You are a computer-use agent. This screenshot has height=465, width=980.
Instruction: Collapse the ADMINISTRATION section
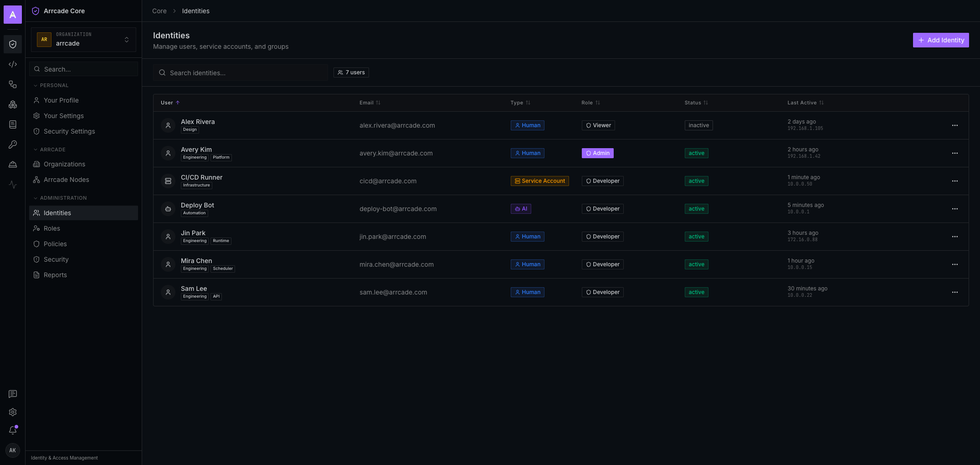tap(60, 198)
